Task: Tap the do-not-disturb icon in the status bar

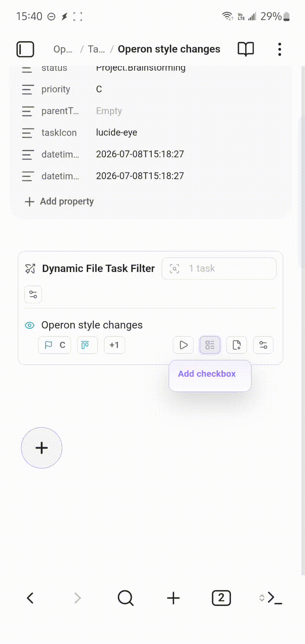Action: (51, 17)
